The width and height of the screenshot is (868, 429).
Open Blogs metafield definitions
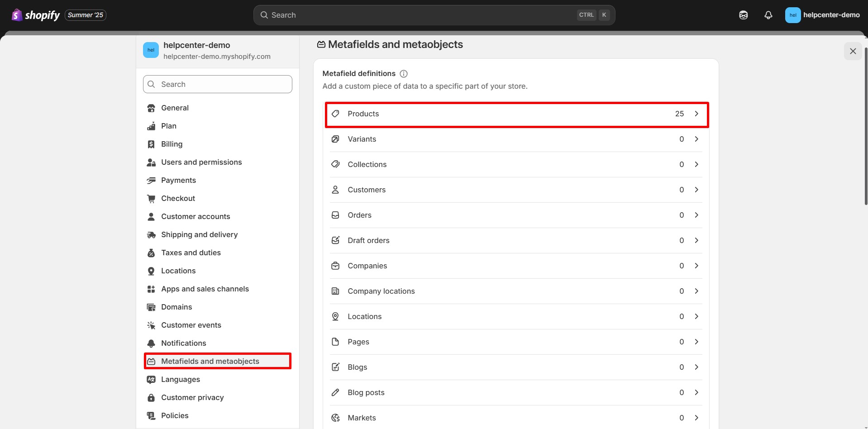pos(516,367)
